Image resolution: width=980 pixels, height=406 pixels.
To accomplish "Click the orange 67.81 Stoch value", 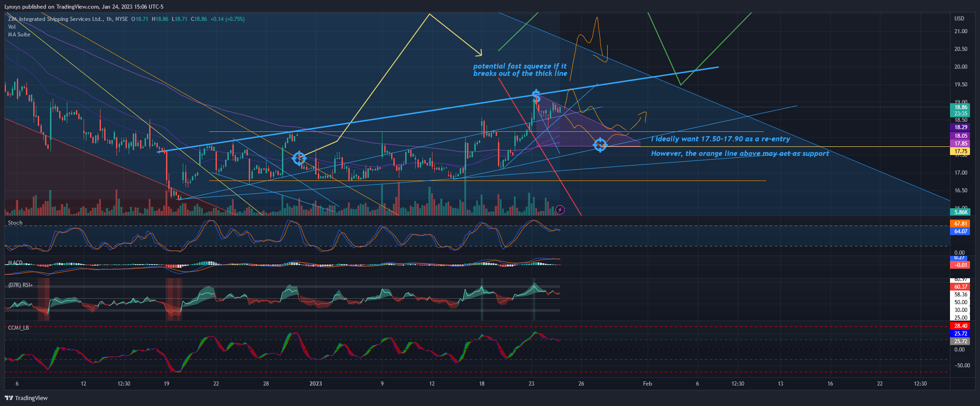I will pos(960,224).
